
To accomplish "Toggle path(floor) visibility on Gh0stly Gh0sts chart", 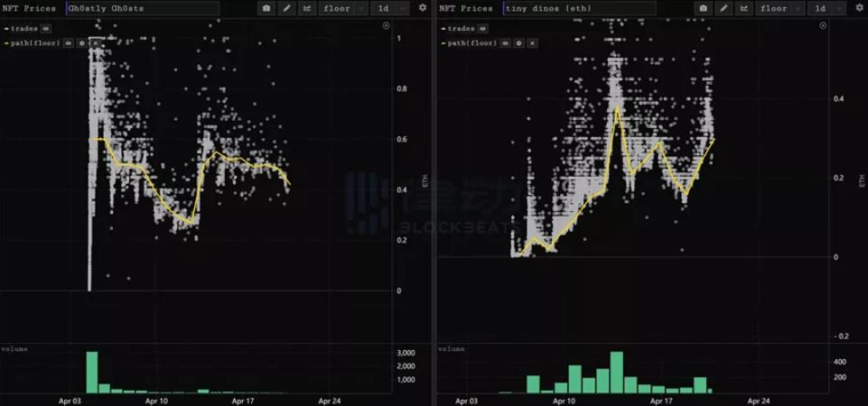I will pos(68,42).
